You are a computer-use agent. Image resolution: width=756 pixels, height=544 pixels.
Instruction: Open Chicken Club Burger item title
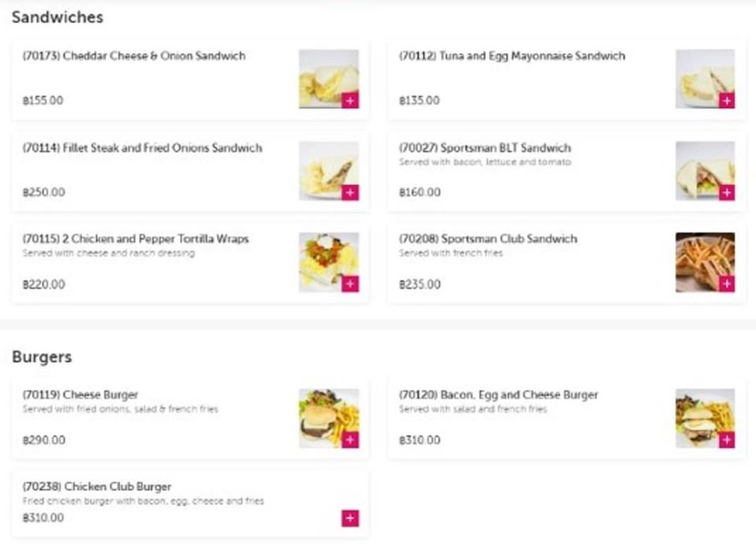click(97, 487)
